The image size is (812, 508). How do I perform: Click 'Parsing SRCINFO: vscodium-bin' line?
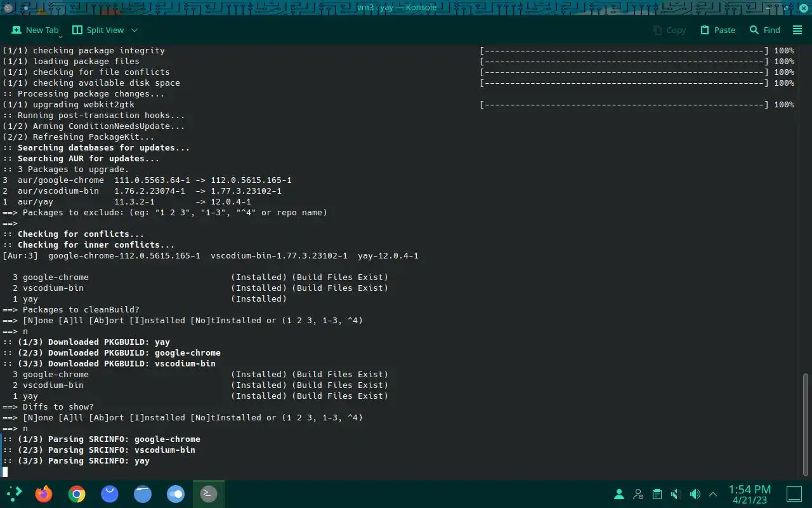tap(99, 450)
